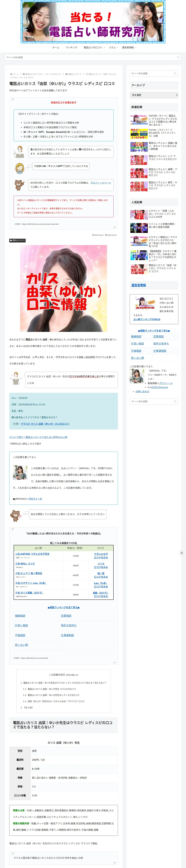Open 口コミで探す！電話占いカリスで当たると評判の占い師 link
The width and height of the screenshot is (186, 868).
coord(38,437)
